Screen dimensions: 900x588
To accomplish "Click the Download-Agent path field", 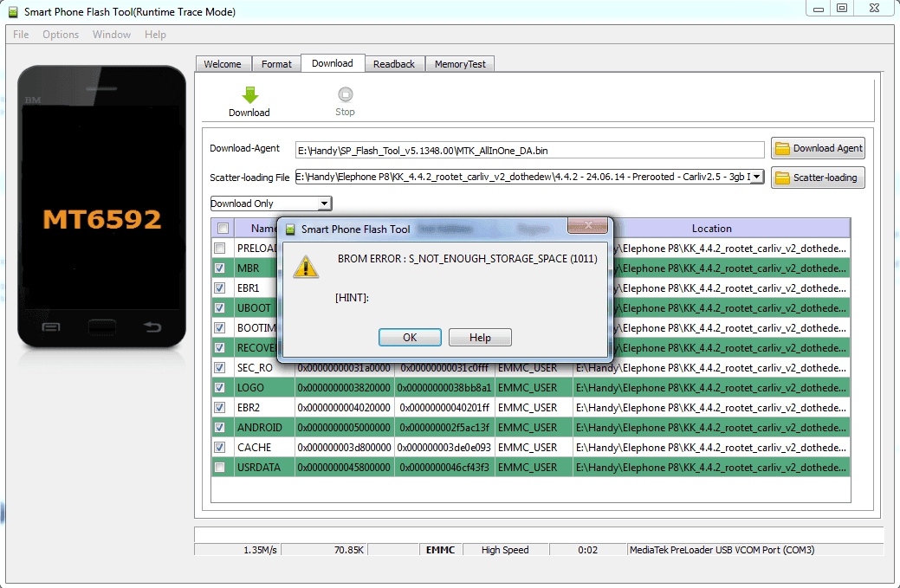I will click(x=530, y=151).
